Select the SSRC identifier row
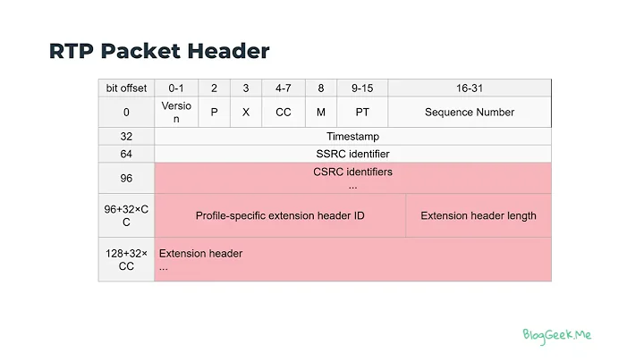 point(352,154)
